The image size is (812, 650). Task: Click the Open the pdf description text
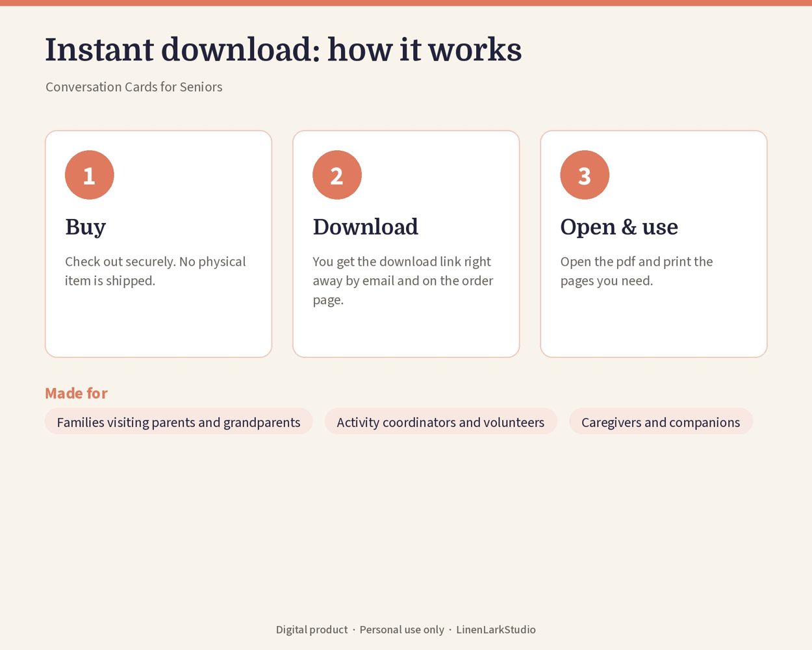coord(637,271)
